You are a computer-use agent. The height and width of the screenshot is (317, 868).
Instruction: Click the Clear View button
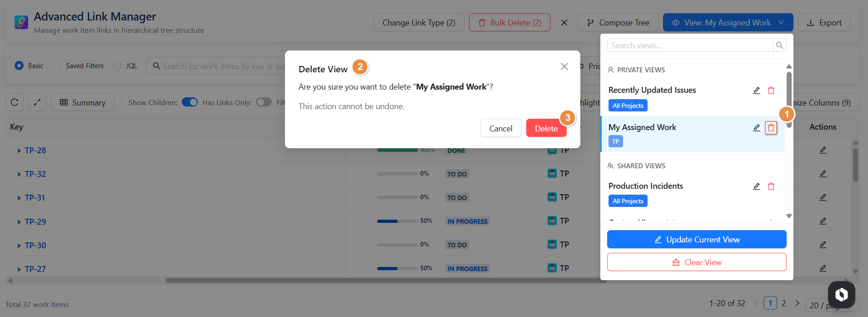tap(697, 262)
